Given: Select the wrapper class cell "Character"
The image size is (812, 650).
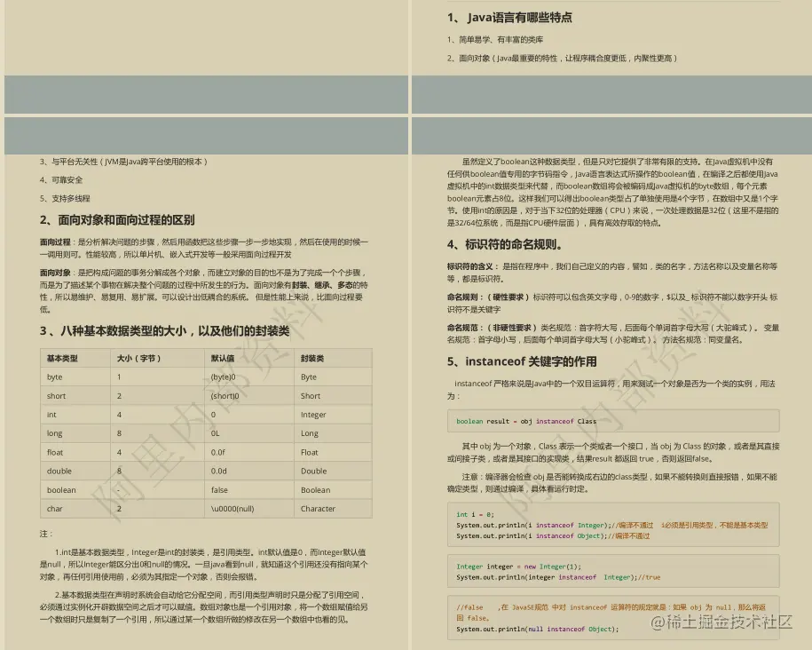Looking at the screenshot, I should (318, 509).
